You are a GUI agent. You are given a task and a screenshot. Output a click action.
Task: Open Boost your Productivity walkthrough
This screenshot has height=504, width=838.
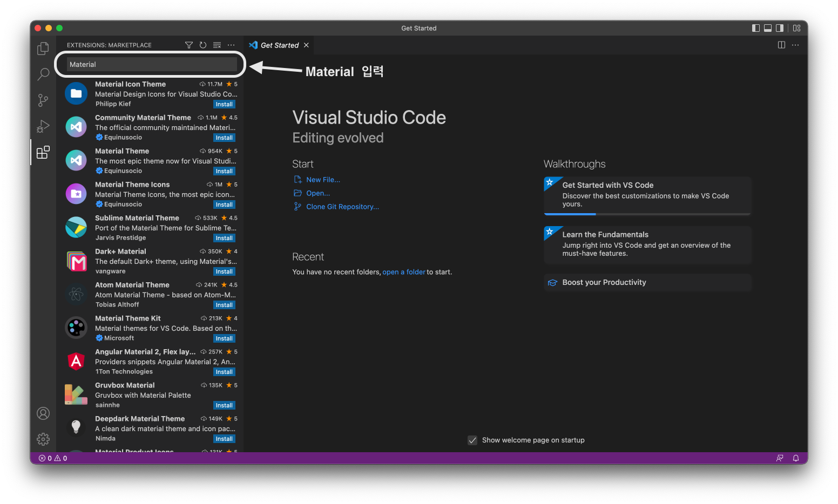[x=647, y=282]
